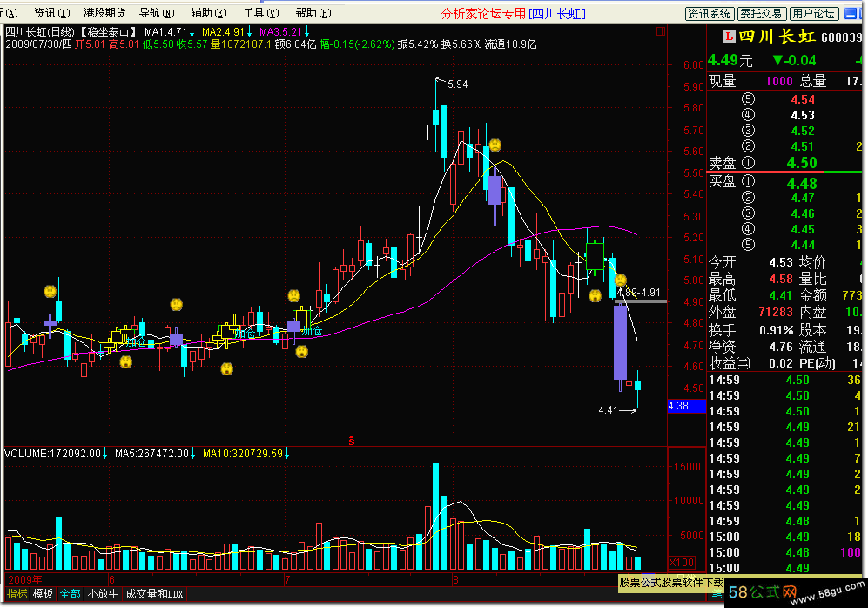
Task: Click the small red square icon at chart corner
Action: click(x=661, y=31)
